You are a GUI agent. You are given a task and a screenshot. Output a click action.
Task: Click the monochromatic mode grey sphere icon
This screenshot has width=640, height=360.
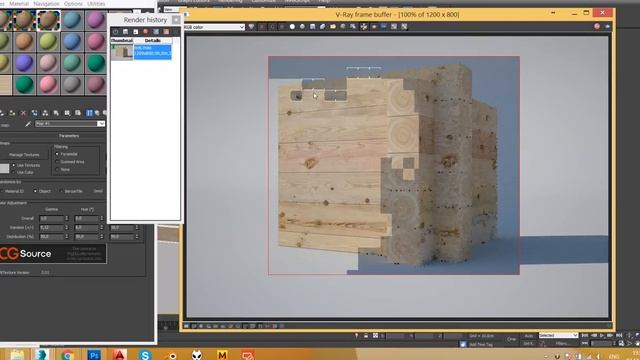click(302, 27)
